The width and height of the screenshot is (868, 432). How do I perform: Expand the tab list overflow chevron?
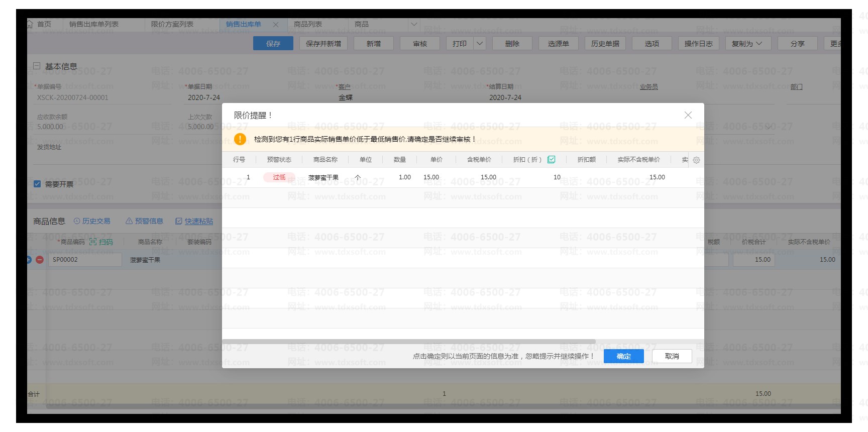pyautogui.click(x=413, y=24)
